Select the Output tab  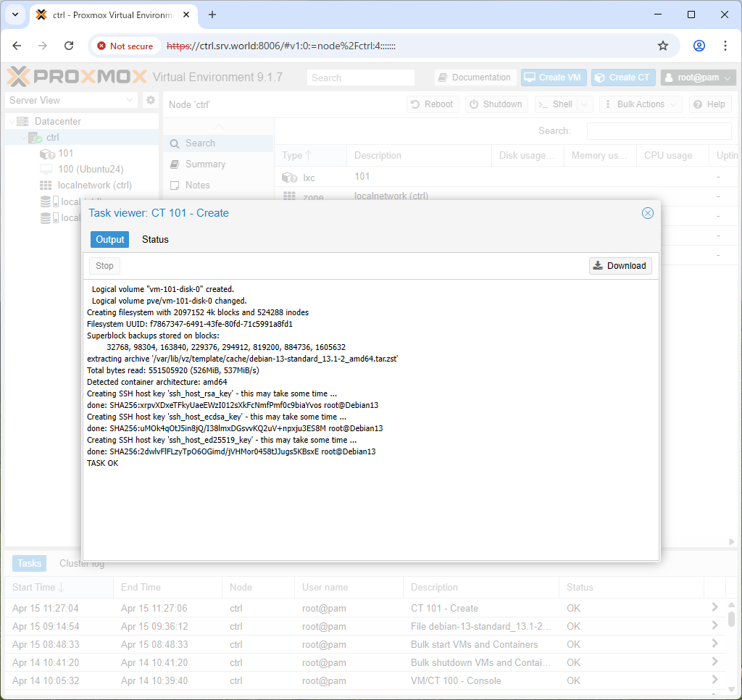[x=110, y=239]
